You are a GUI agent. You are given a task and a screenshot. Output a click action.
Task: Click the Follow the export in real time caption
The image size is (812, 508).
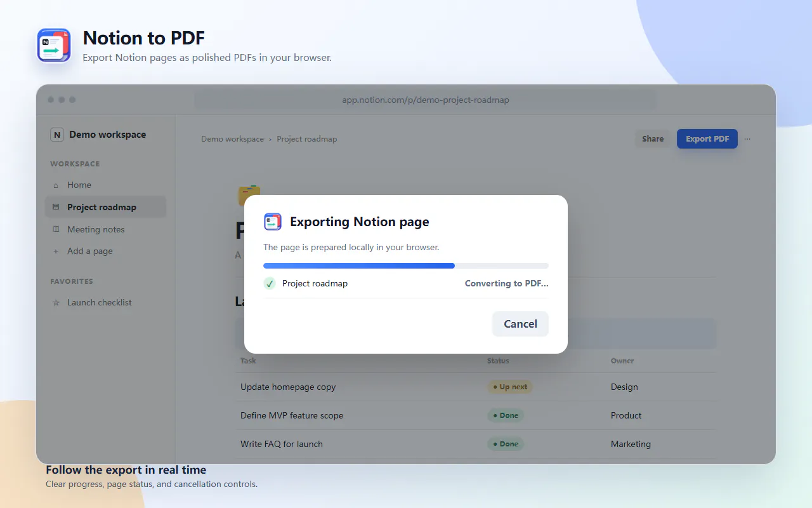click(126, 470)
